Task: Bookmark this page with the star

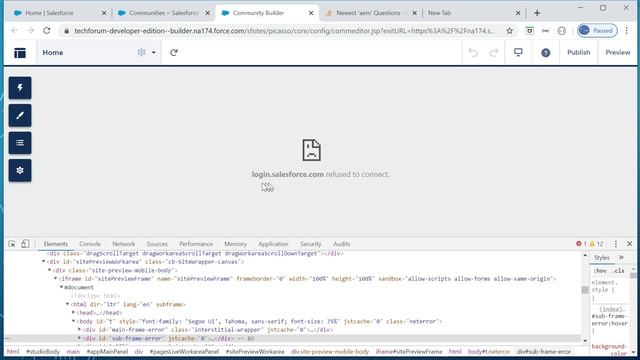Action: pos(509,31)
